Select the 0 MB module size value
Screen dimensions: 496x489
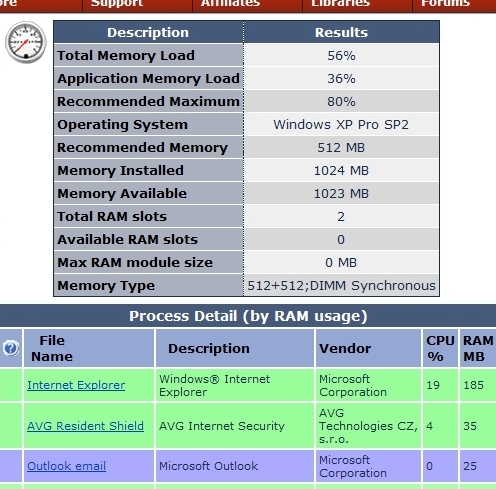[341, 263]
